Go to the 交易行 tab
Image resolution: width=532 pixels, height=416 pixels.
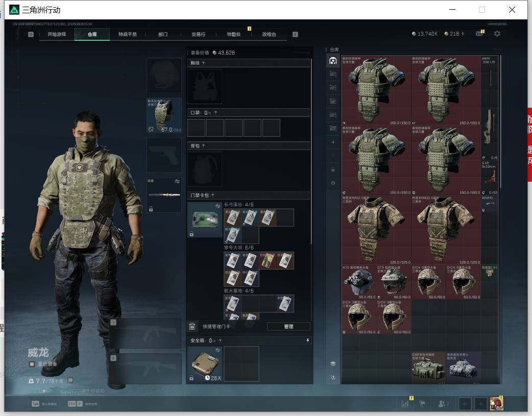point(198,34)
